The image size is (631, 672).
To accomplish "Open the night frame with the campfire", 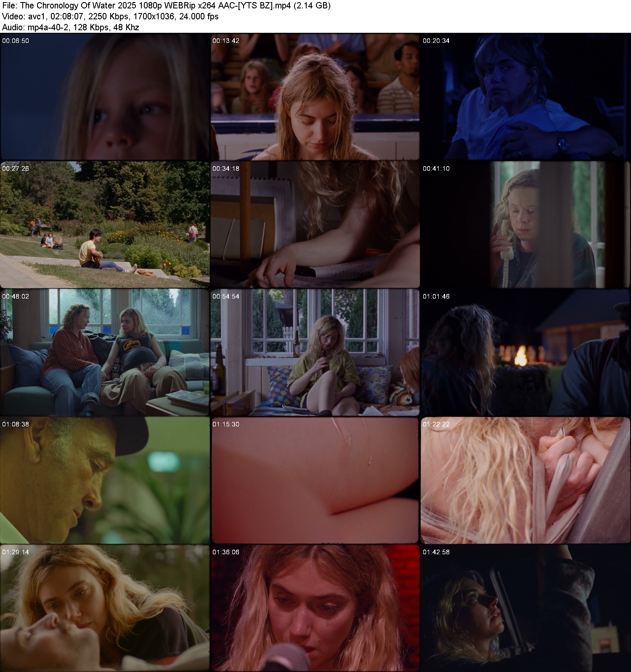I will (x=526, y=352).
